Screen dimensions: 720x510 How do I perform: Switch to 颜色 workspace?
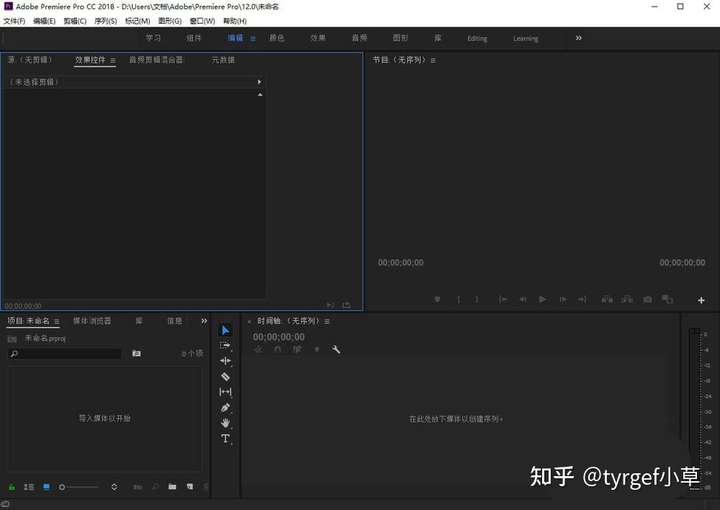276,38
